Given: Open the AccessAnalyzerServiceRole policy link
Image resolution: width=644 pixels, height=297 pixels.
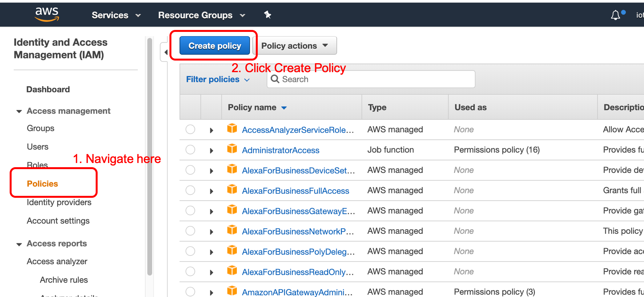Looking at the screenshot, I should (298, 130).
